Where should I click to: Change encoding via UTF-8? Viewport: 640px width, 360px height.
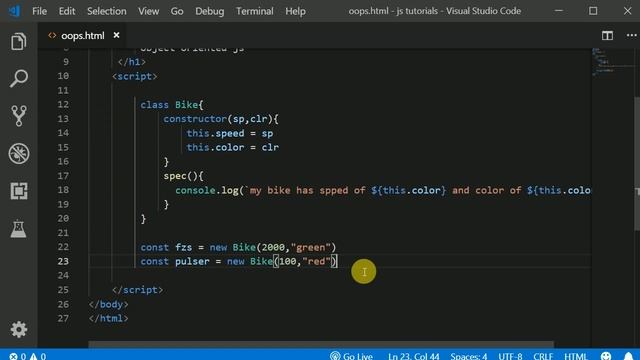point(510,356)
